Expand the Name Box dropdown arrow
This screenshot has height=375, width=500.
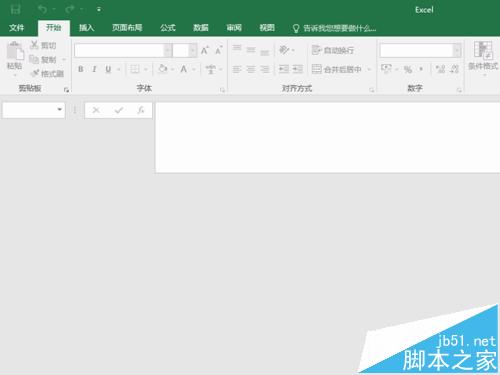59,109
